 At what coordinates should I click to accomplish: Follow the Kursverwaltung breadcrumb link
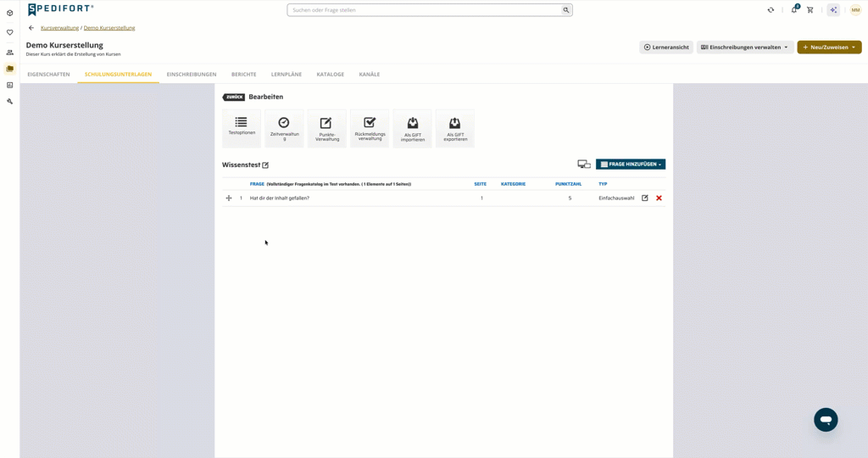click(60, 28)
